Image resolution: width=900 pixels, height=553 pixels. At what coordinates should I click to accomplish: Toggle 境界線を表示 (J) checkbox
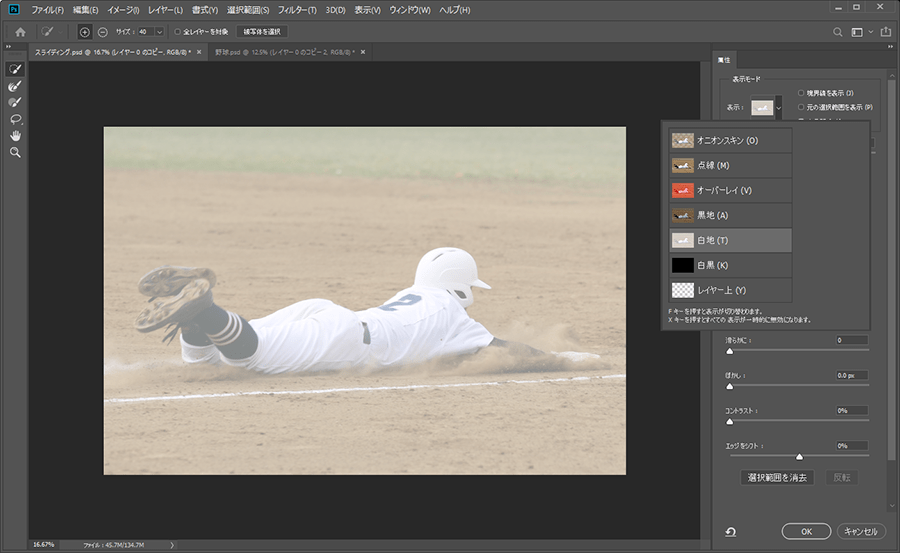(801, 93)
